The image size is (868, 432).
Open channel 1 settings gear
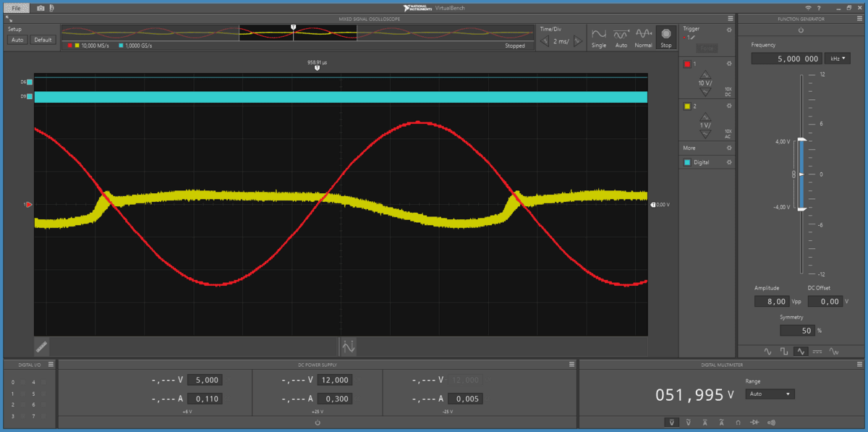point(729,64)
